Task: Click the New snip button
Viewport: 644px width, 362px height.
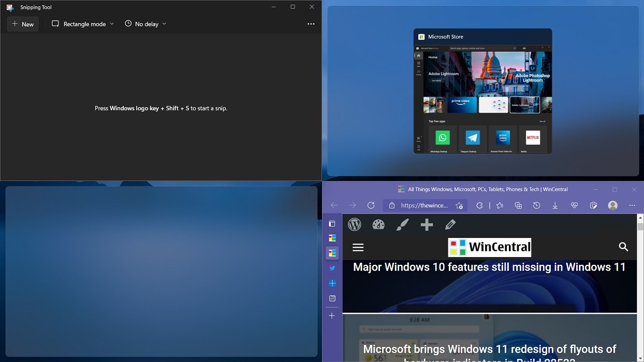Action: tap(23, 24)
